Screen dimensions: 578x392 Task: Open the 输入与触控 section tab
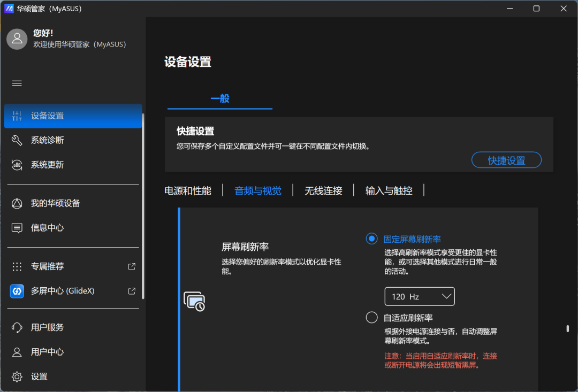tap(389, 190)
